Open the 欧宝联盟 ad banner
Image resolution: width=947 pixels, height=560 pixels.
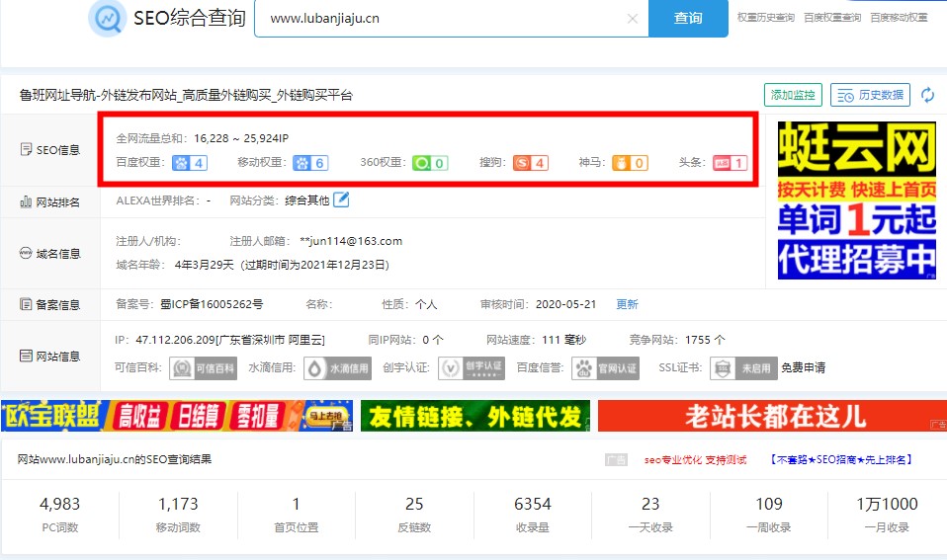coord(177,416)
